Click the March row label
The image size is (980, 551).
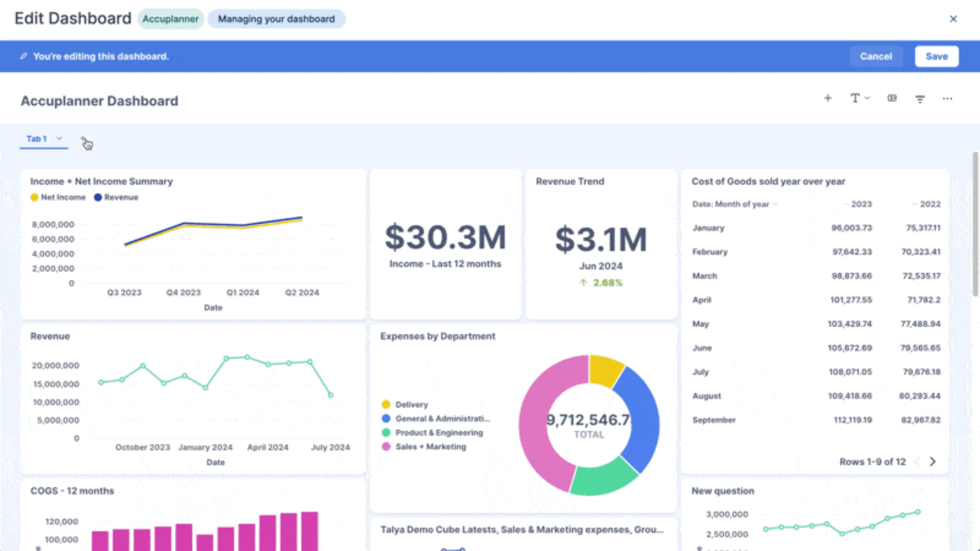pyautogui.click(x=705, y=276)
